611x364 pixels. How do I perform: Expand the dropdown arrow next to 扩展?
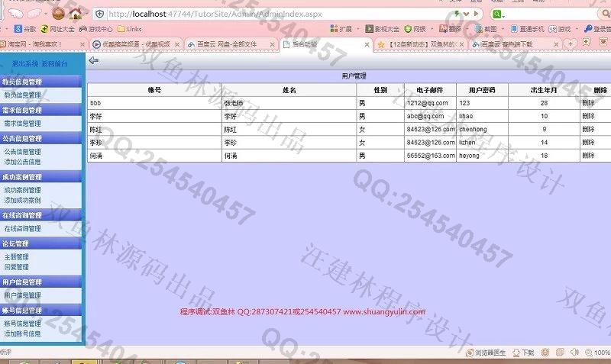358,29
